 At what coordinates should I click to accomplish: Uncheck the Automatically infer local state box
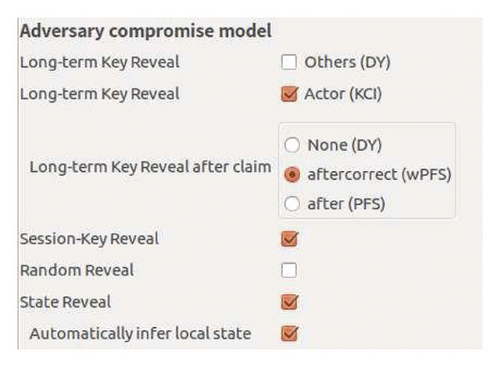point(289,333)
